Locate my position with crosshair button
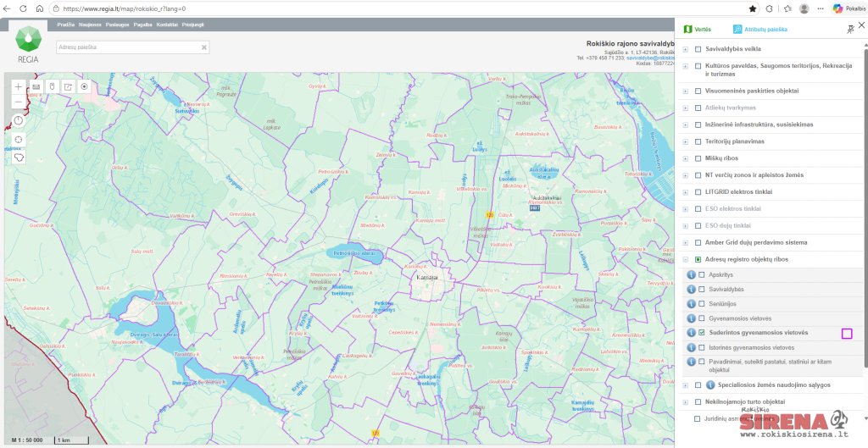 pyautogui.click(x=19, y=140)
